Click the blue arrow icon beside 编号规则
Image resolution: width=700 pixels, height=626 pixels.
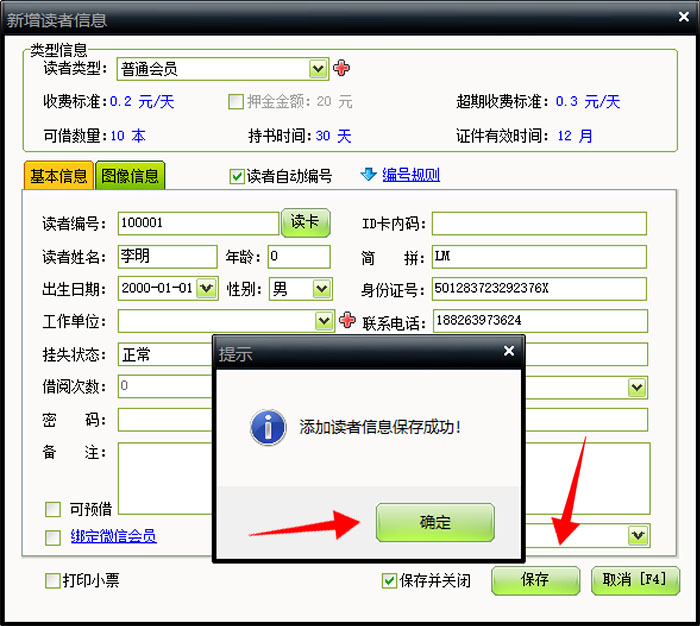coord(368,174)
